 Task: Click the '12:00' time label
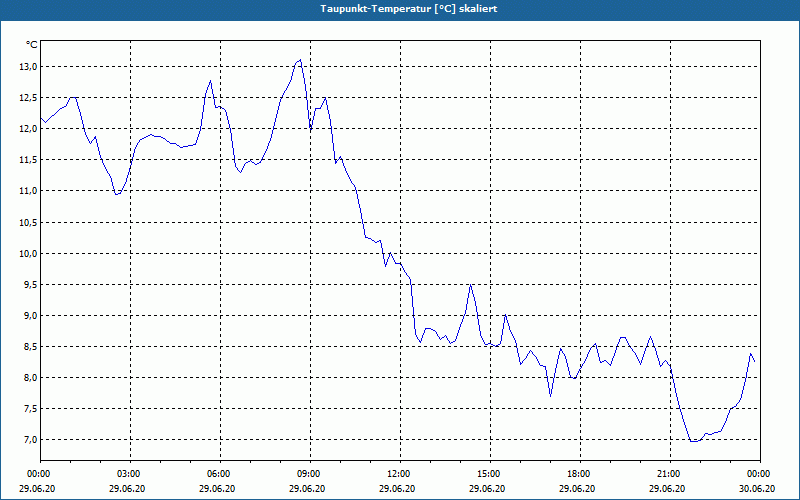(x=398, y=474)
